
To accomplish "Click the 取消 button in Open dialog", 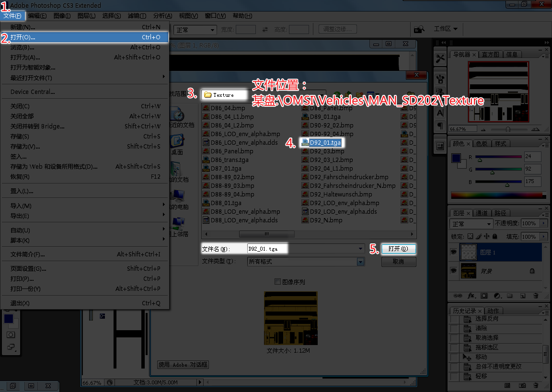I will pos(399,262).
